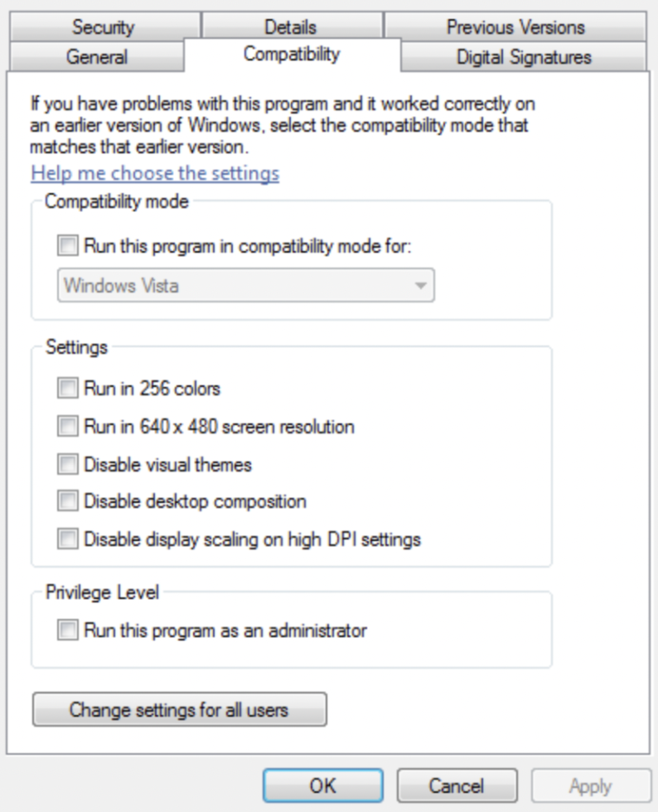Open the Help me choose the settings link
Viewport: 658px width, 812px height.
155,173
